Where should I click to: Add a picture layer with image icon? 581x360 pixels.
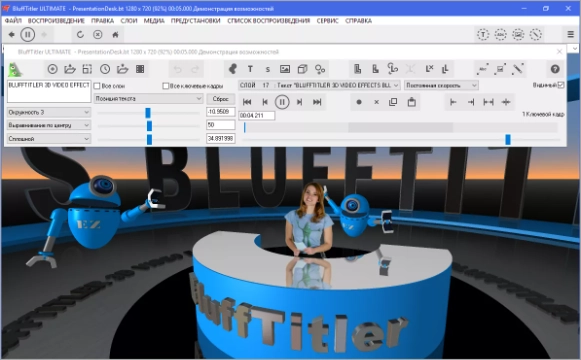coord(285,69)
